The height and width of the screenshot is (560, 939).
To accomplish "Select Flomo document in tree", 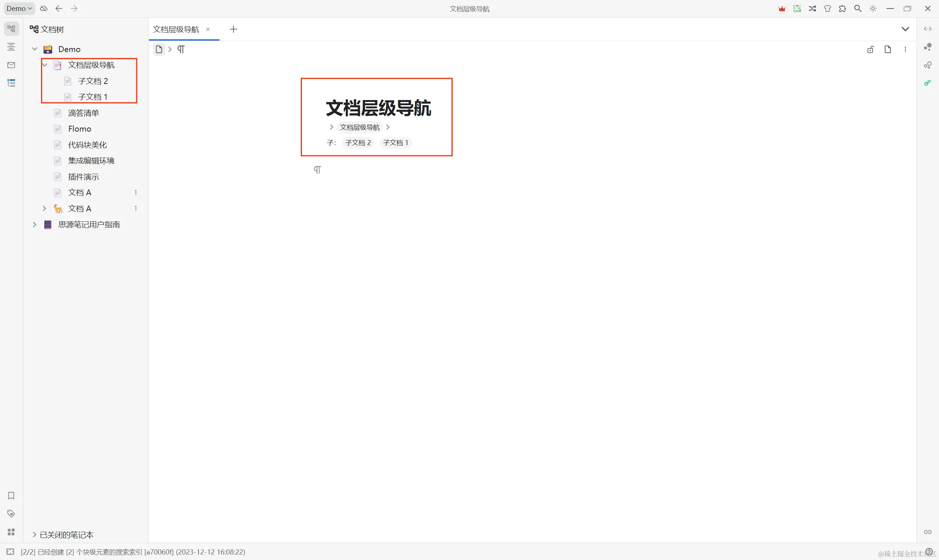I will (x=80, y=129).
